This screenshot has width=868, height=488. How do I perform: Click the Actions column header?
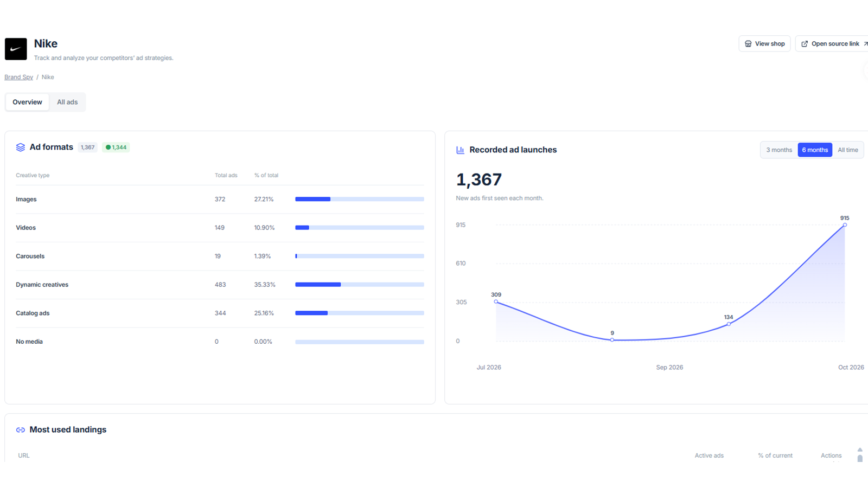[831, 455]
